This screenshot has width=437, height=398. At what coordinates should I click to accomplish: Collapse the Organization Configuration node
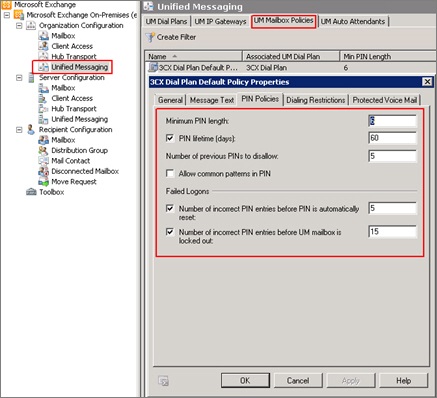19,26
